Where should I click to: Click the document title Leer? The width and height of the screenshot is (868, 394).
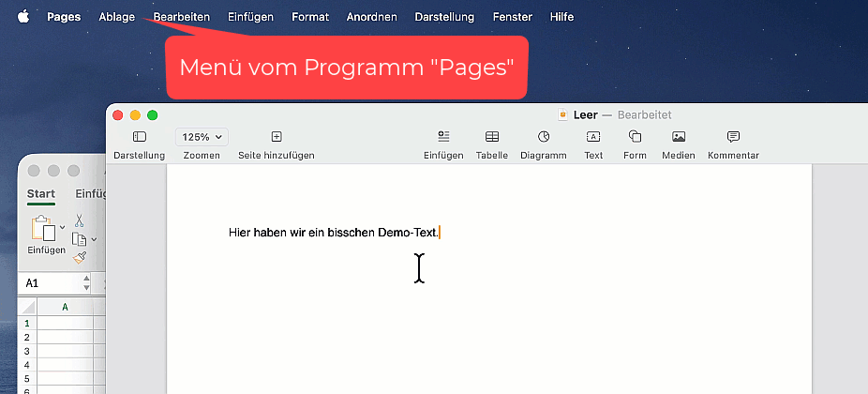point(585,114)
